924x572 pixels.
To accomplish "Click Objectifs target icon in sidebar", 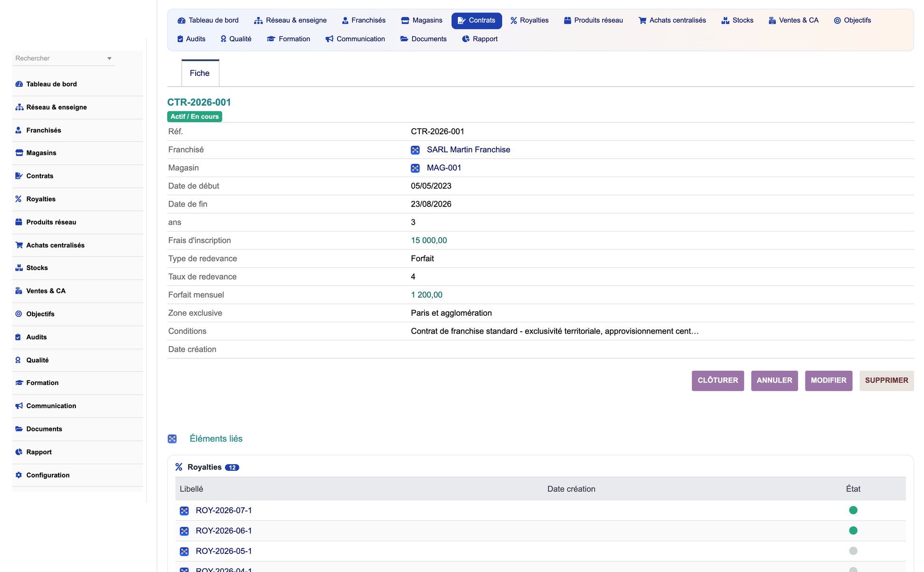I will (19, 314).
